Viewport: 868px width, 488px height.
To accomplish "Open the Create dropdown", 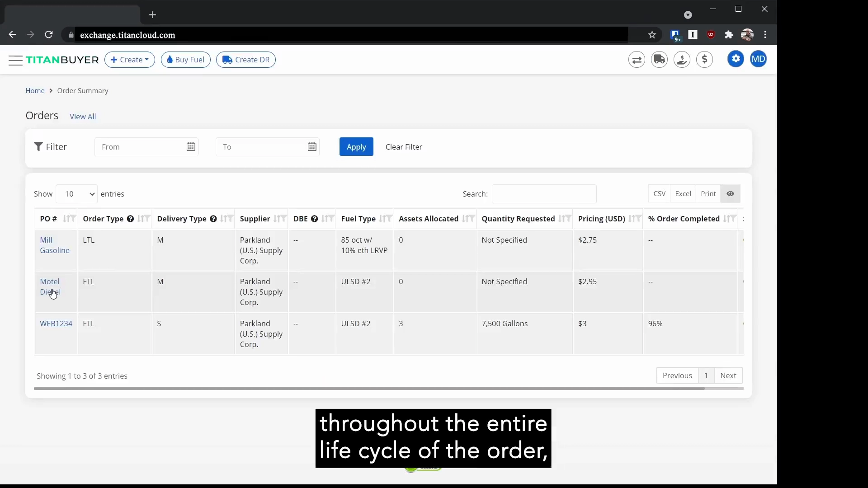I will [x=130, y=59].
